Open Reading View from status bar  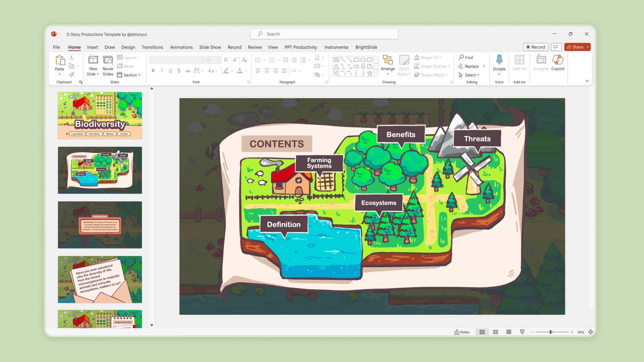tap(509, 332)
